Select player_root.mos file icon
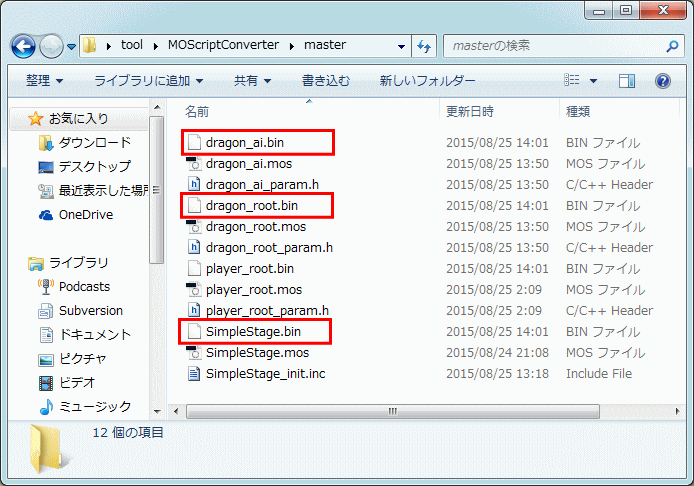 pyautogui.click(x=194, y=289)
